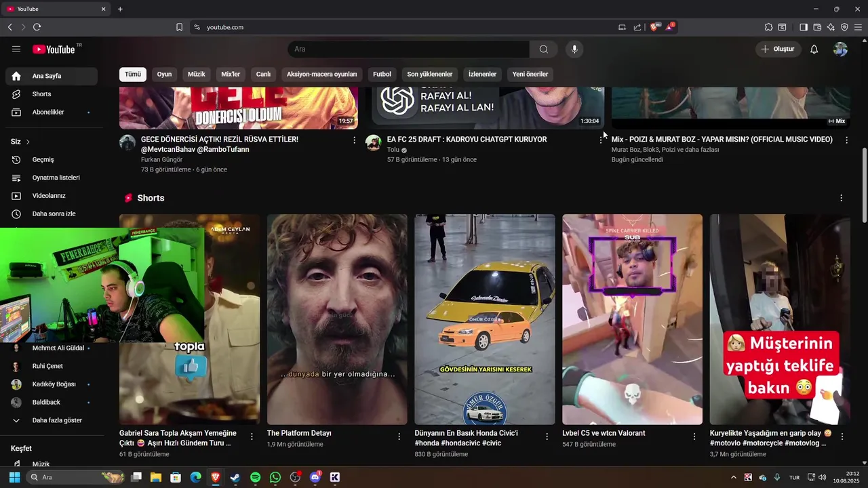Bookmark this page icon in address bar
868x488 pixels.
pos(179,27)
